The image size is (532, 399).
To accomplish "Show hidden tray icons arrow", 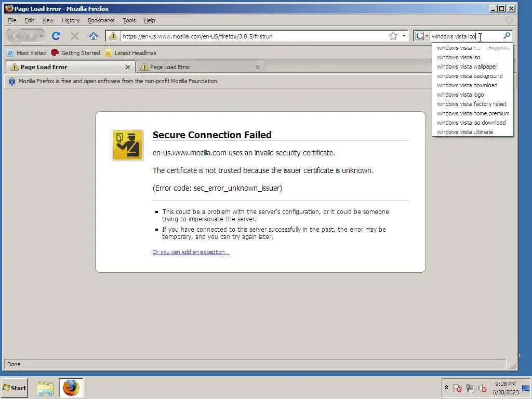I will 446,388.
